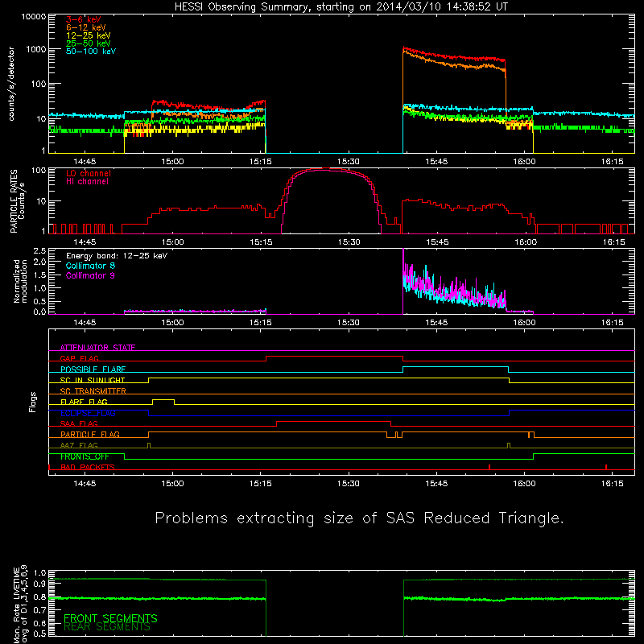Select the Collimator 8 legend label
The image size is (644, 644).
click(90, 266)
